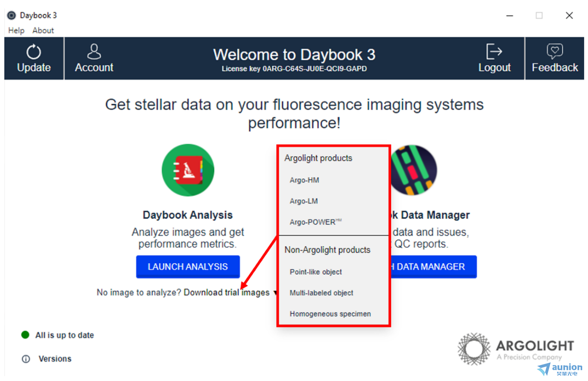Click the Update refresh icon
This screenshot has width=588, height=381.
pos(33,52)
